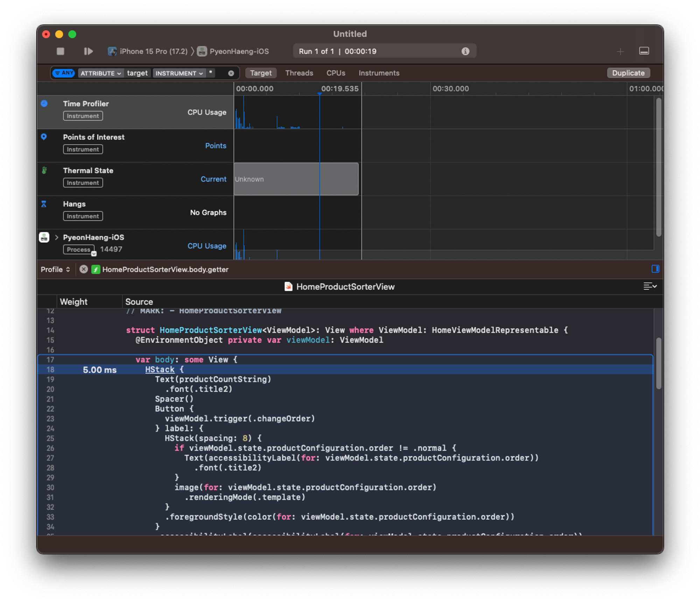The height and width of the screenshot is (602, 700).
Task: Click the Thermal State Instrument badge
Action: pyautogui.click(x=83, y=183)
